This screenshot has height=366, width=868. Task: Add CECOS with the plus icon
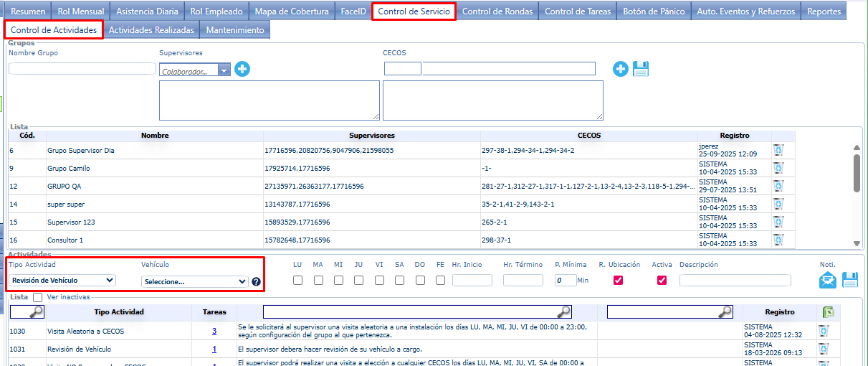coord(621,69)
